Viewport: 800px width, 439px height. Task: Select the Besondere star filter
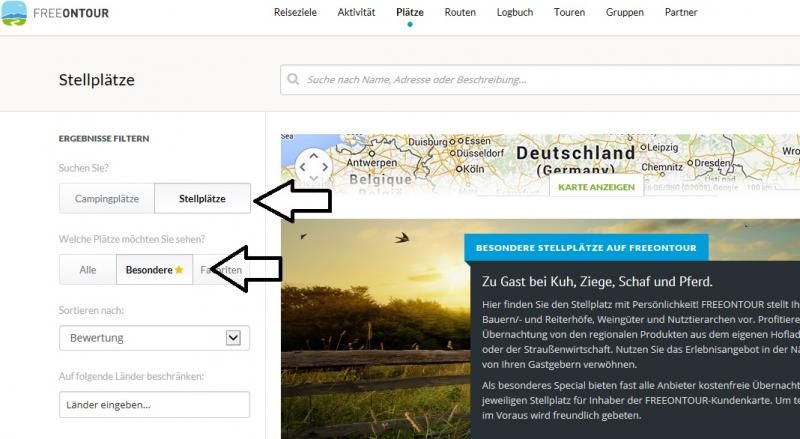[x=155, y=270]
